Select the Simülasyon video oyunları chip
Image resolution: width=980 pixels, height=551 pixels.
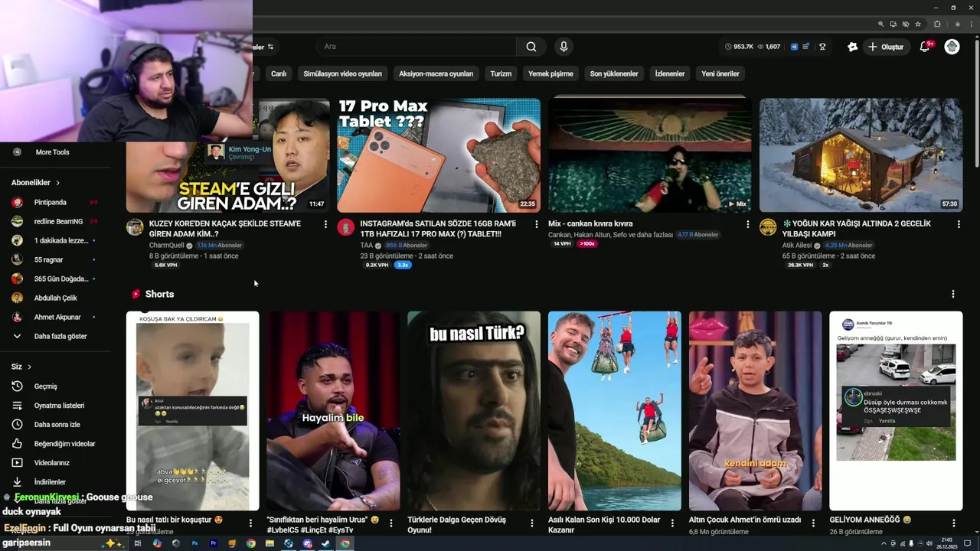342,73
